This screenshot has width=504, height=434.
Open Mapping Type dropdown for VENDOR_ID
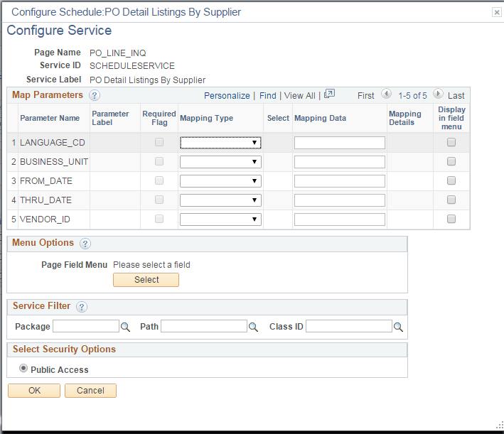220,219
